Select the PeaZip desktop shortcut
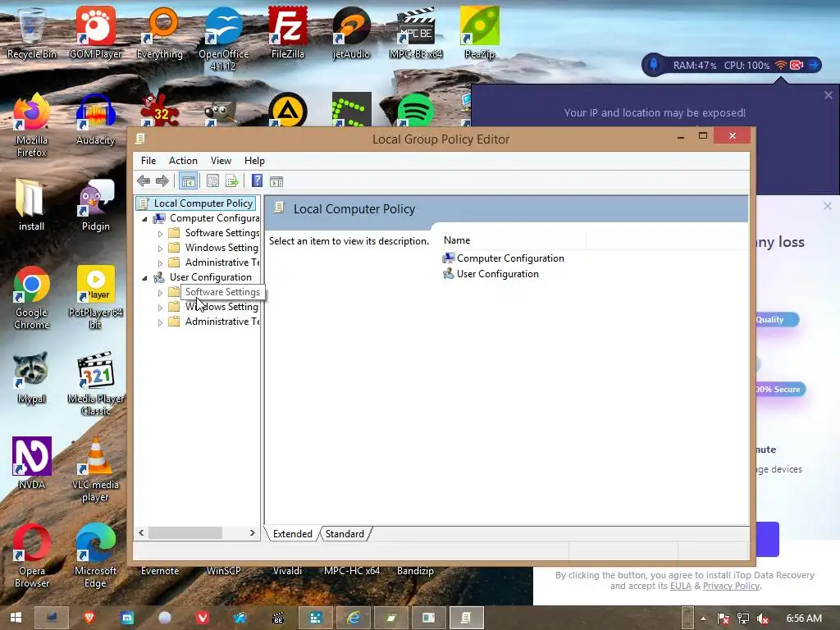Screen dimensions: 840x630 [x=479, y=33]
